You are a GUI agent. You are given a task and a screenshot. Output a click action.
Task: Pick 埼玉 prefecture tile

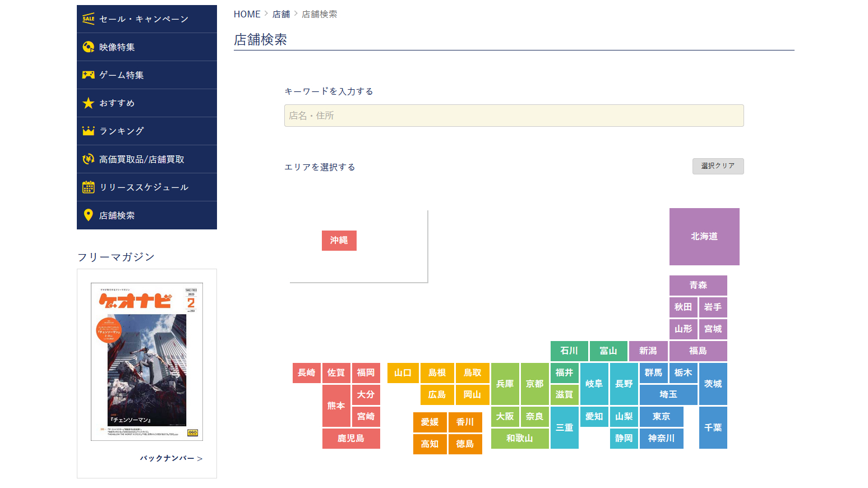668,395
